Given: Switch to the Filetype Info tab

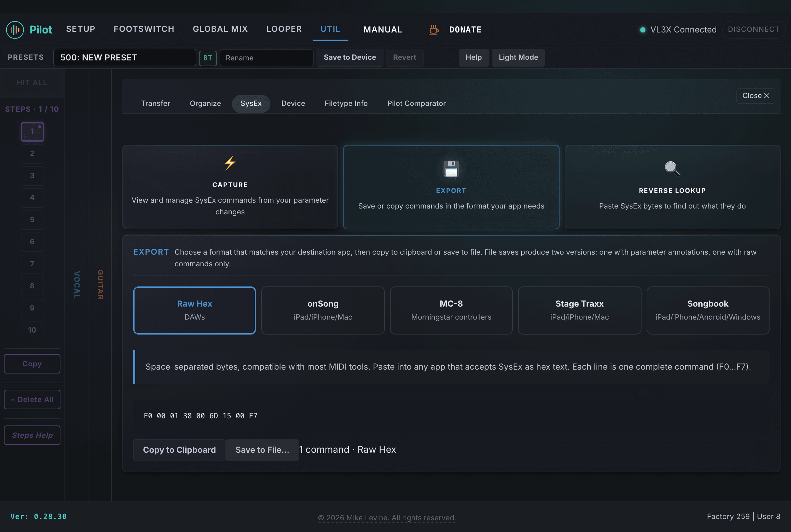Looking at the screenshot, I should tap(346, 104).
